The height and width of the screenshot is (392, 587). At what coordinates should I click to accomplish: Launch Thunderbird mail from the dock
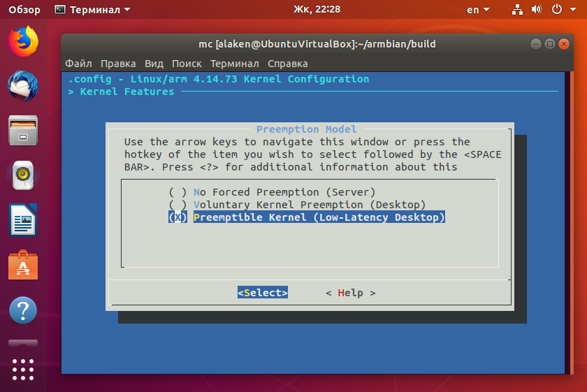click(23, 86)
